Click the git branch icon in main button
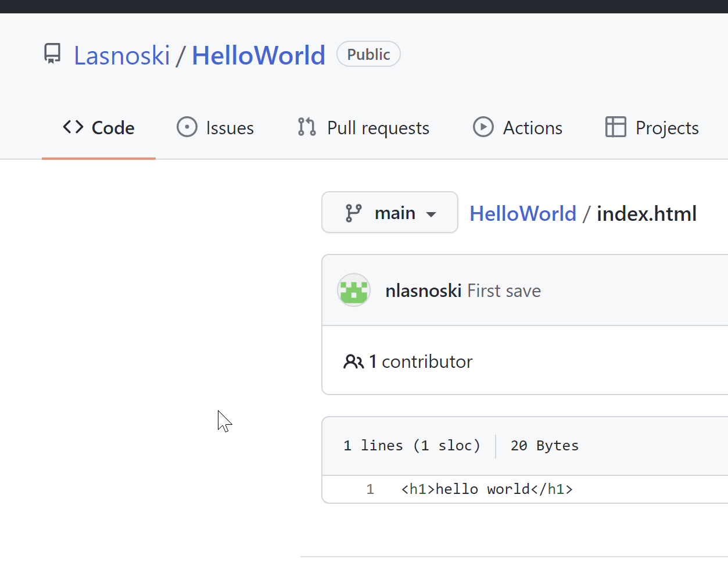This screenshot has height=584, width=728. (353, 213)
